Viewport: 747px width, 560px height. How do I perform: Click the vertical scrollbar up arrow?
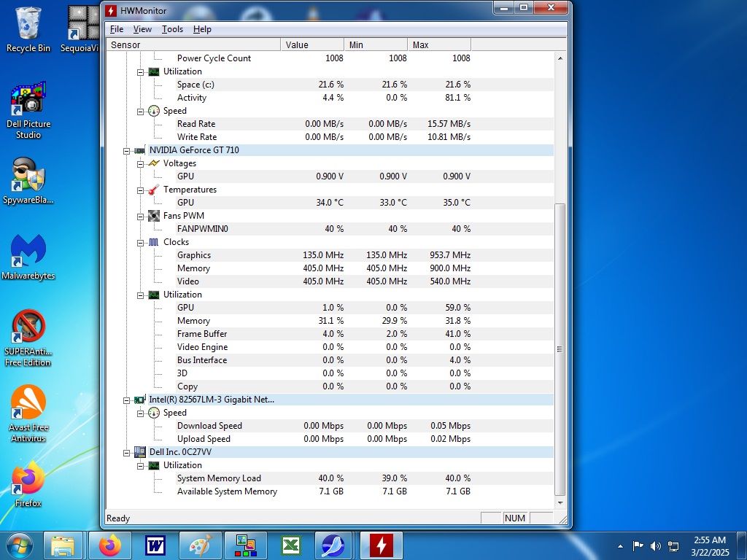[x=560, y=58]
